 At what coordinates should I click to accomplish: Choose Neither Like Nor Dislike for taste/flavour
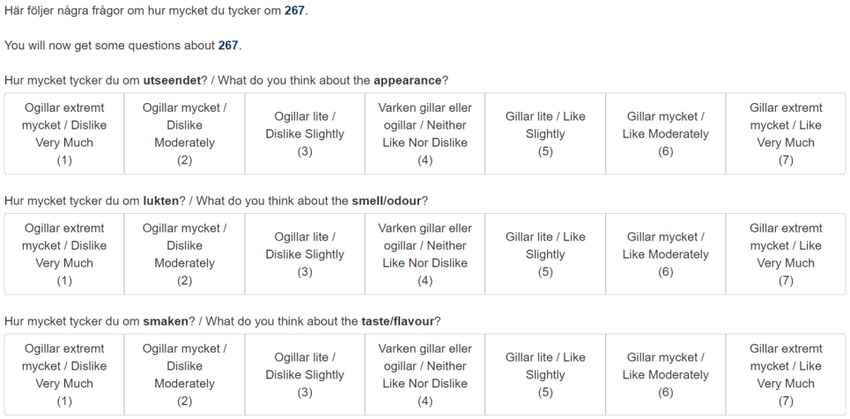point(425,374)
